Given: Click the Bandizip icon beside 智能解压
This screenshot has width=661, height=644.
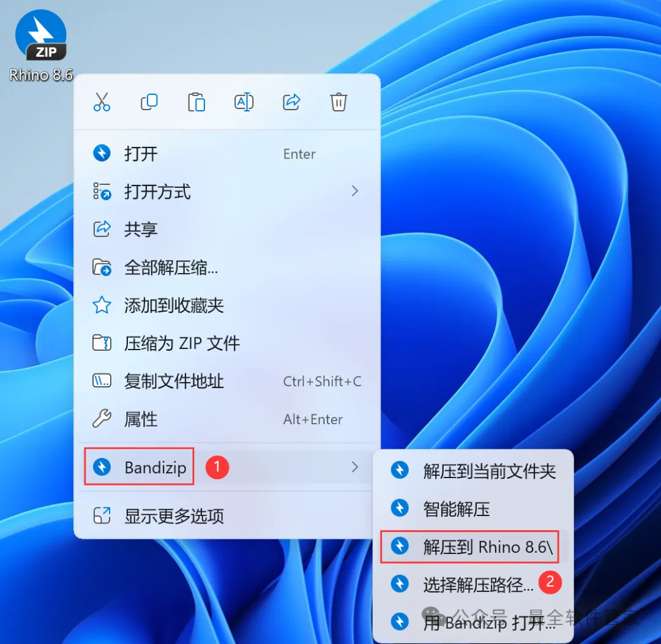Looking at the screenshot, I should point(400,508).
